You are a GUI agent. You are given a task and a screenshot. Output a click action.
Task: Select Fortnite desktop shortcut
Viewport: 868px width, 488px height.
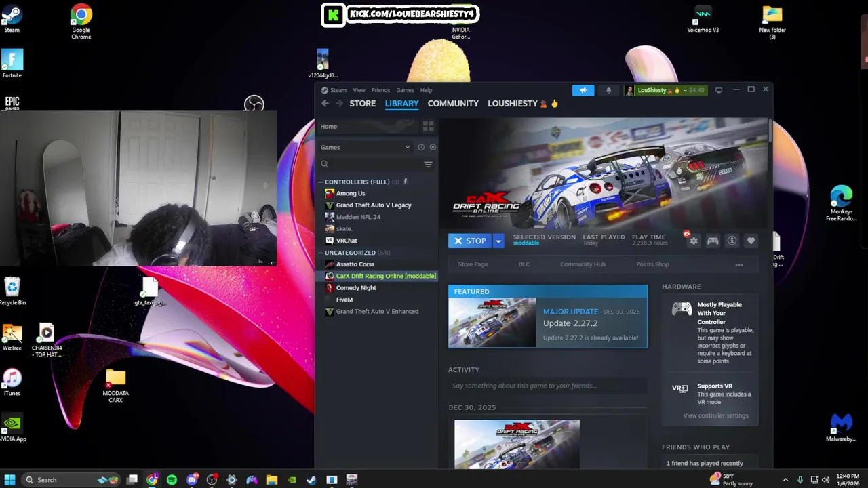tap(12, 64)
